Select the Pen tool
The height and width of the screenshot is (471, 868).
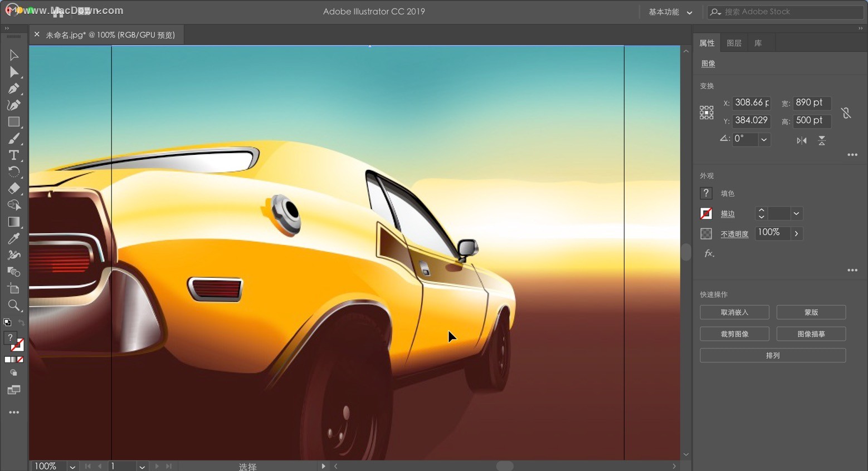click(14, 89)
